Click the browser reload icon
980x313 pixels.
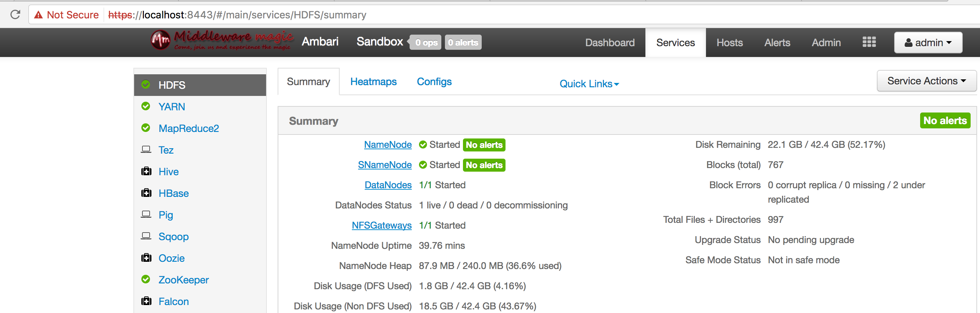pos(15,15)
